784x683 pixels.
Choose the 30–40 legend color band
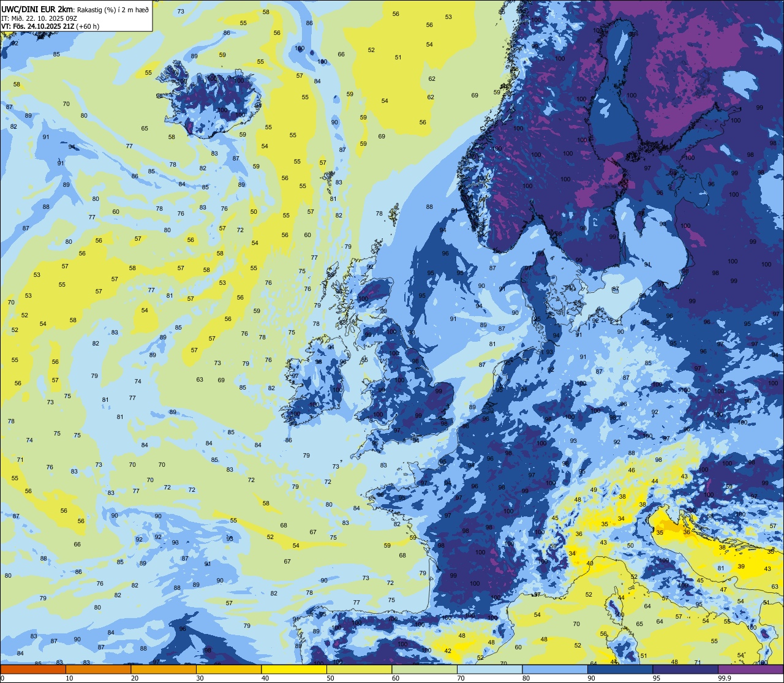pos(228,670)
